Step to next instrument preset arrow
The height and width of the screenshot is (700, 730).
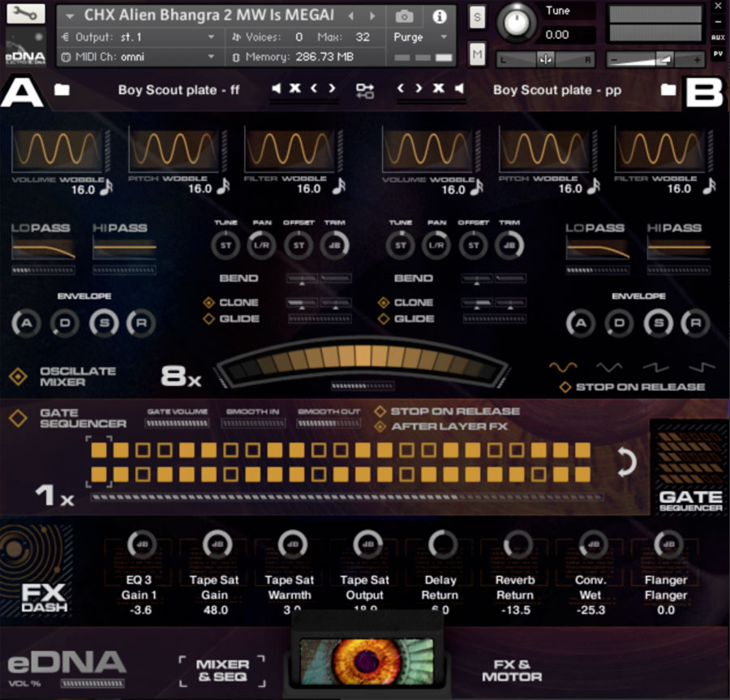point(372,16)
